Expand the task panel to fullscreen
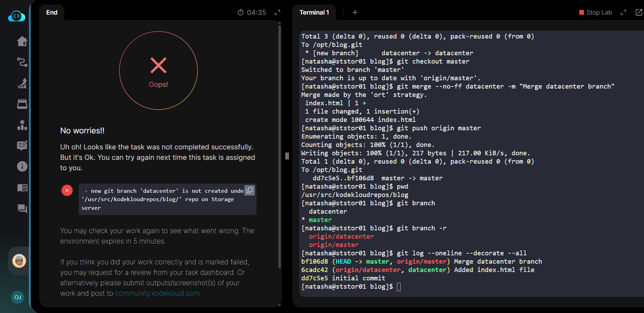644x313 pixels. pyautogui.click(x=277, y=13)
